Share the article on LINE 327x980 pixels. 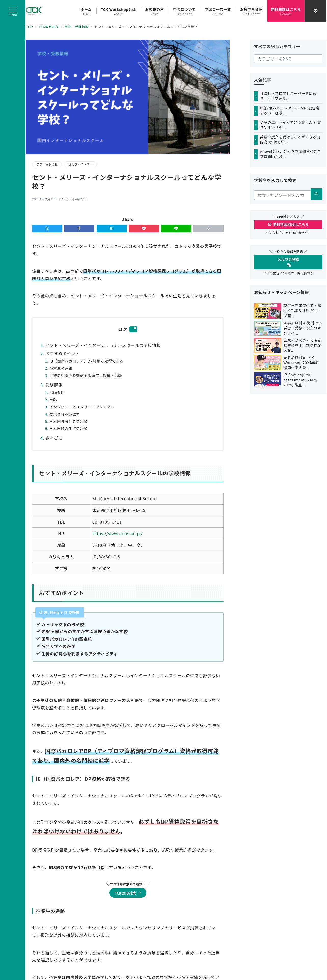click(x=176, y=229)
